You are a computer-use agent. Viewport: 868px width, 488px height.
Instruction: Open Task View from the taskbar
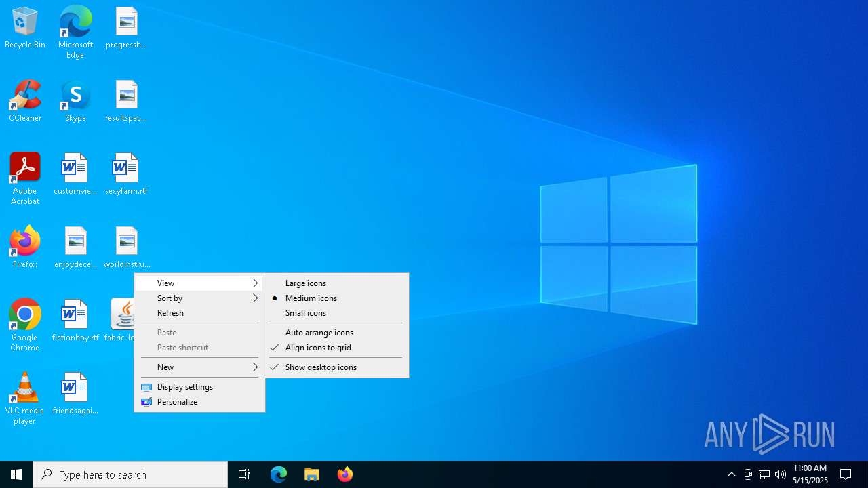tap(244, 474)
